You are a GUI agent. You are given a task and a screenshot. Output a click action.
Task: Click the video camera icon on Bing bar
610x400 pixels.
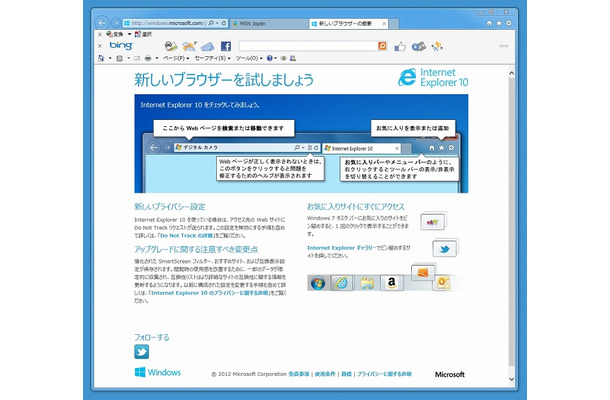tap(419, 47)
